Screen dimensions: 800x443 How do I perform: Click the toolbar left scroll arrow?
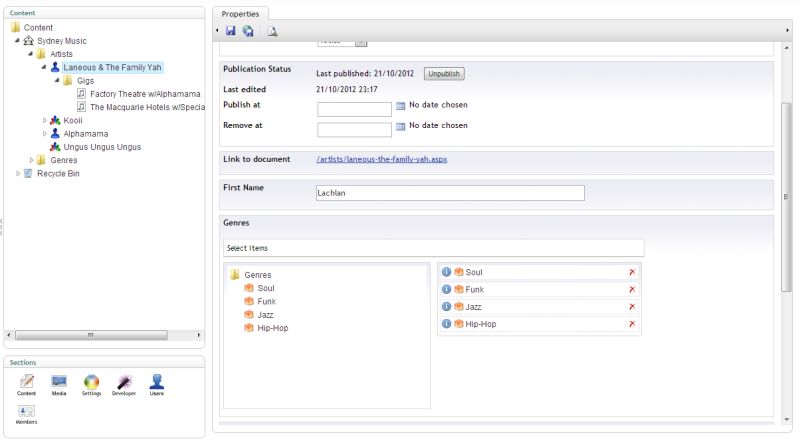tap(217, 31)
